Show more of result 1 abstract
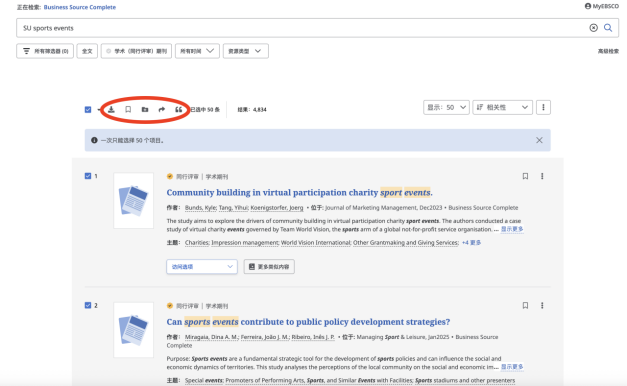The image size is (627, 386). click(512, 229)
